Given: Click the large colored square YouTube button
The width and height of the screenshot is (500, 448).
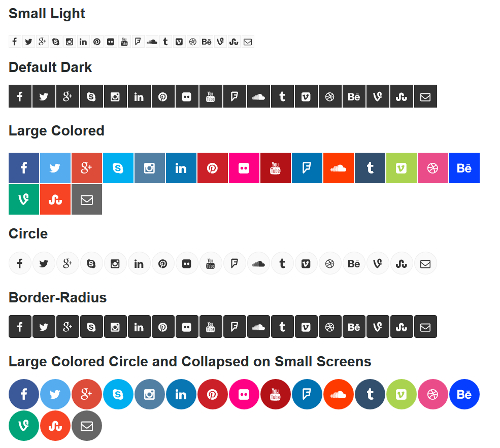Looking at the screenshot, I should click(x=276, y=168).
